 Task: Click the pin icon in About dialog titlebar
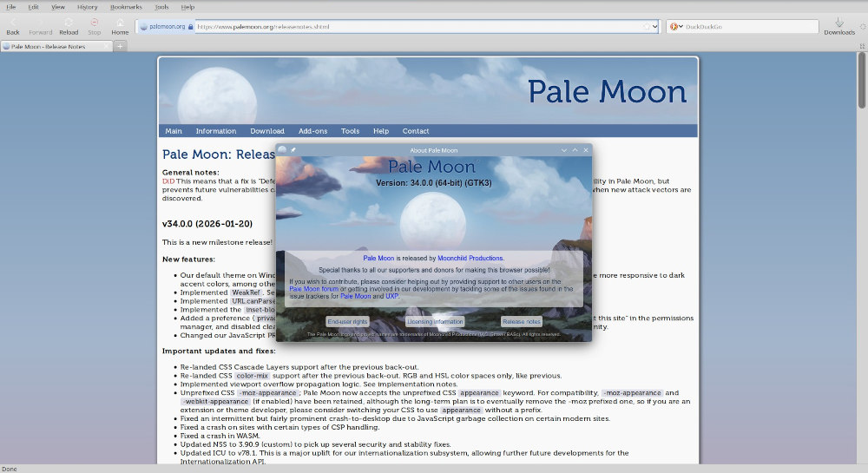pyautogui.click(x=293, y=150)
